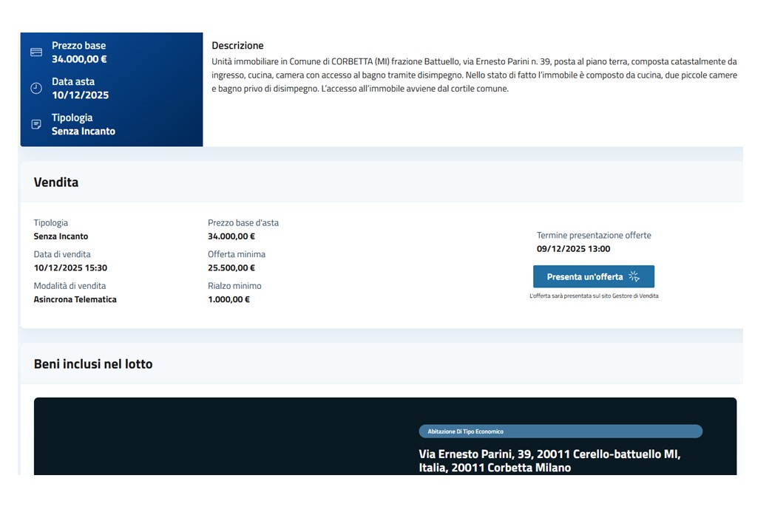Image resolution: width=769 pixels, height=532 pixels.
Task: Click the 1.000,00 € Rialzo minimo value
Action: tap(228, 300)
